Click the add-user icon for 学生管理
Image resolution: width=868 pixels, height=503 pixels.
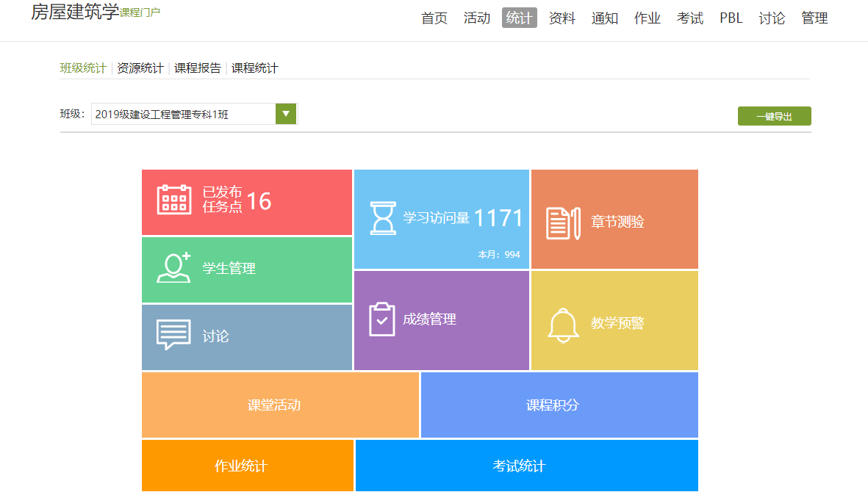coord(174,268)
